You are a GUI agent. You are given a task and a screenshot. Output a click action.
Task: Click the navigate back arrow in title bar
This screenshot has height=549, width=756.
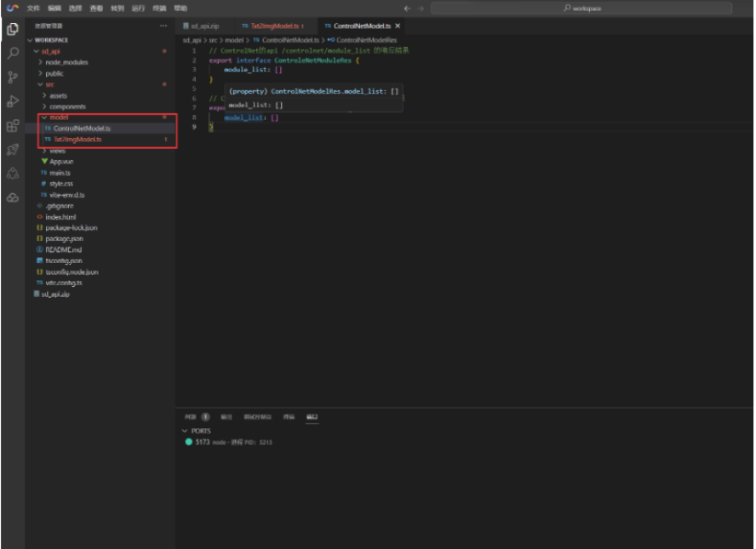(408, 9)
